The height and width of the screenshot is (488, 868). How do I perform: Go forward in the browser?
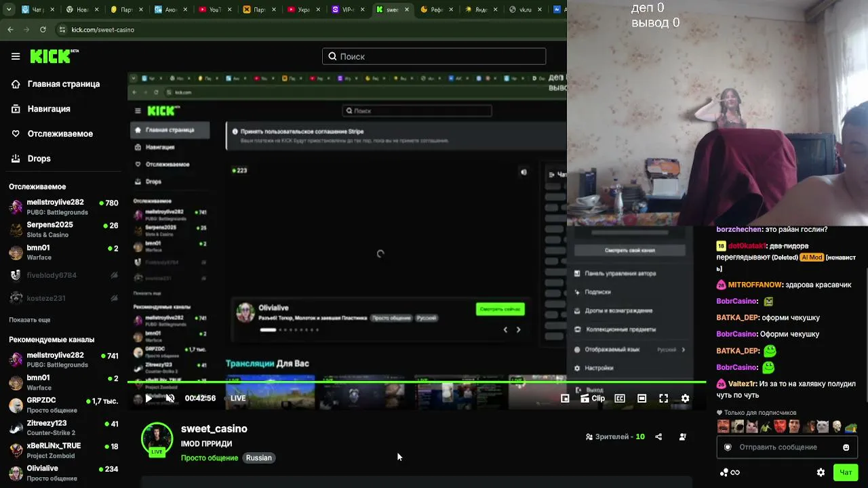point(27,30)
